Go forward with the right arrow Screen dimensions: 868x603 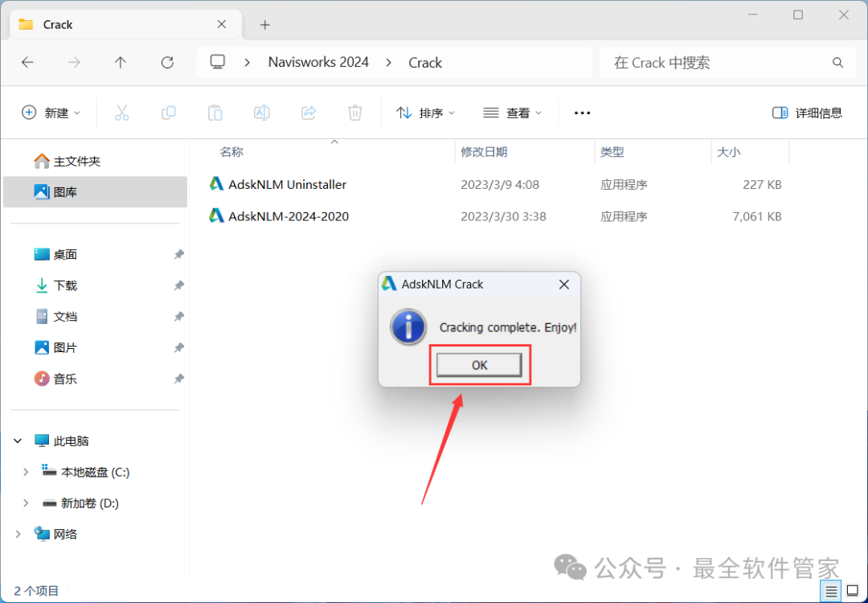tap(74, 63)
